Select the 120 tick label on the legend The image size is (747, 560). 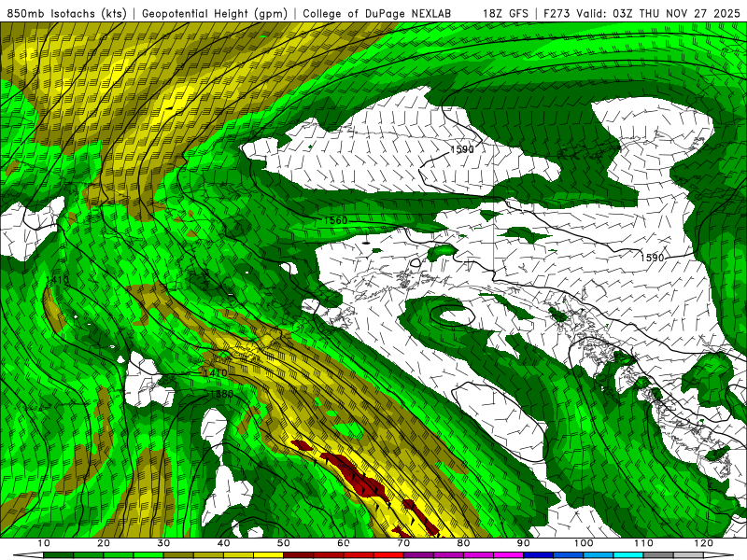704,543
